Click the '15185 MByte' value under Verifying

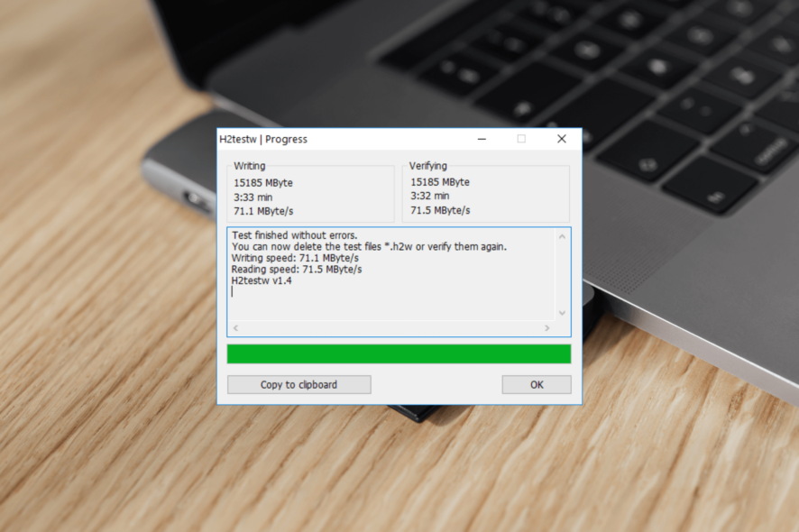(440, 182)
